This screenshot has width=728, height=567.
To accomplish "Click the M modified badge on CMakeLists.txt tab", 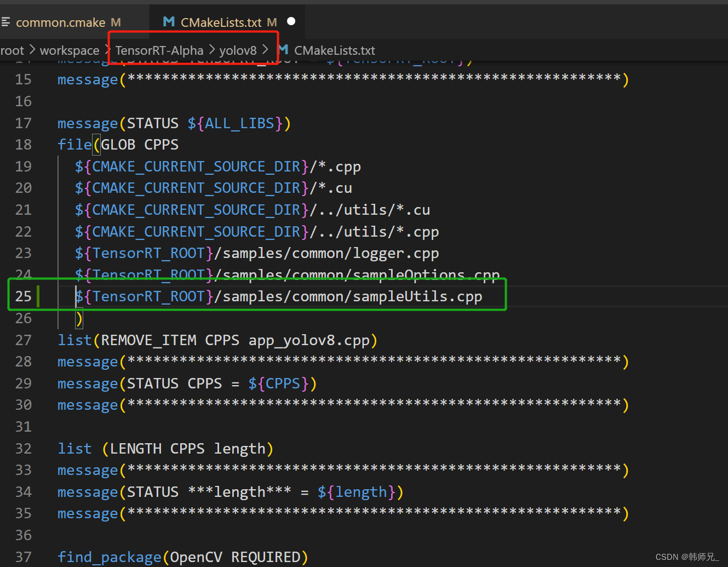I will (x=272, y=21).
